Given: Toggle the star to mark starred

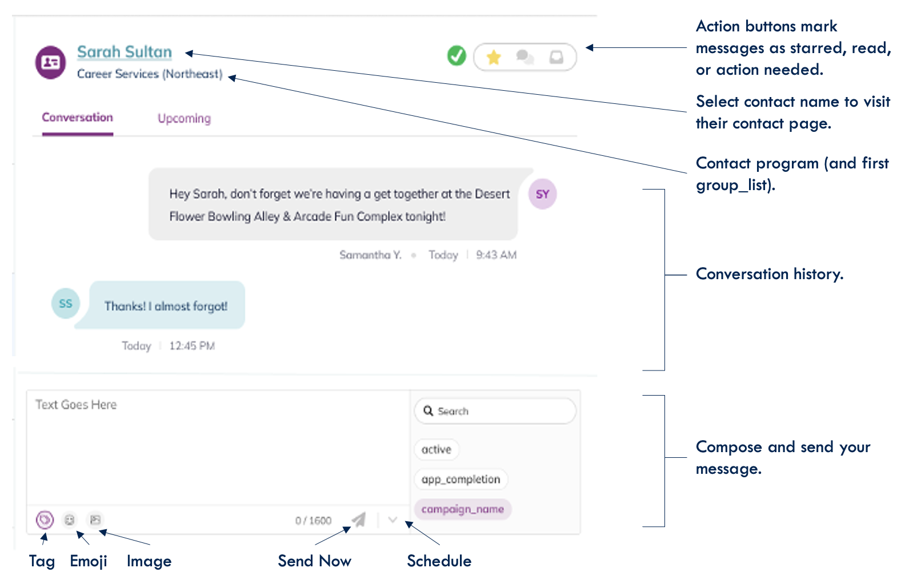Looking at the screenshot, I should (494, 57).
